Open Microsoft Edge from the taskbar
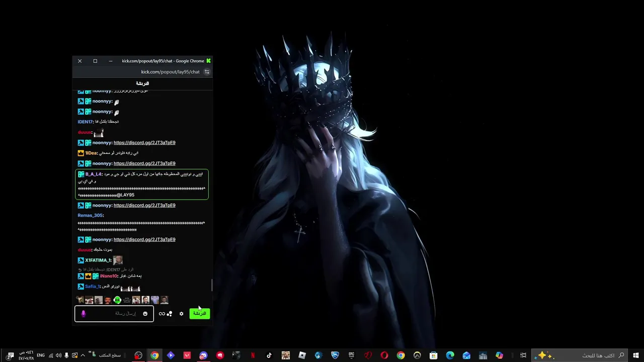Image resolution: width=644 pixels, height=362 pixels. [450, 355]
